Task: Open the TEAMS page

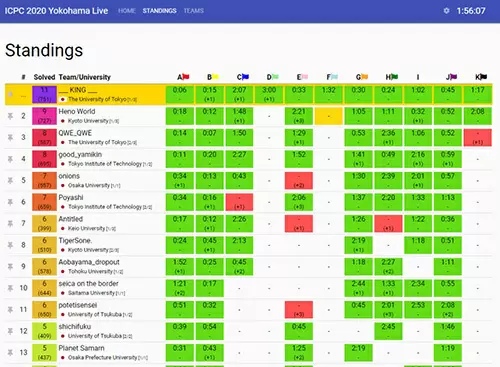Action: pyautogui.click(x=194, y=11)
